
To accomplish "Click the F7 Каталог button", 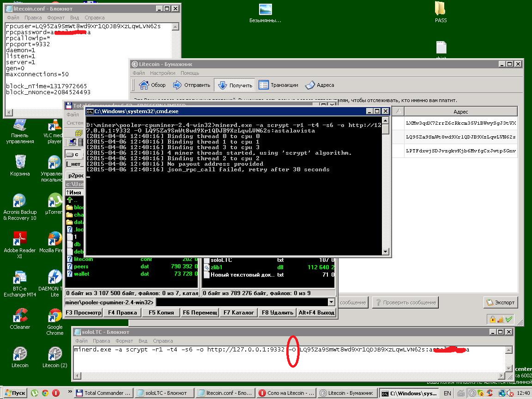I will click(238, 313).
